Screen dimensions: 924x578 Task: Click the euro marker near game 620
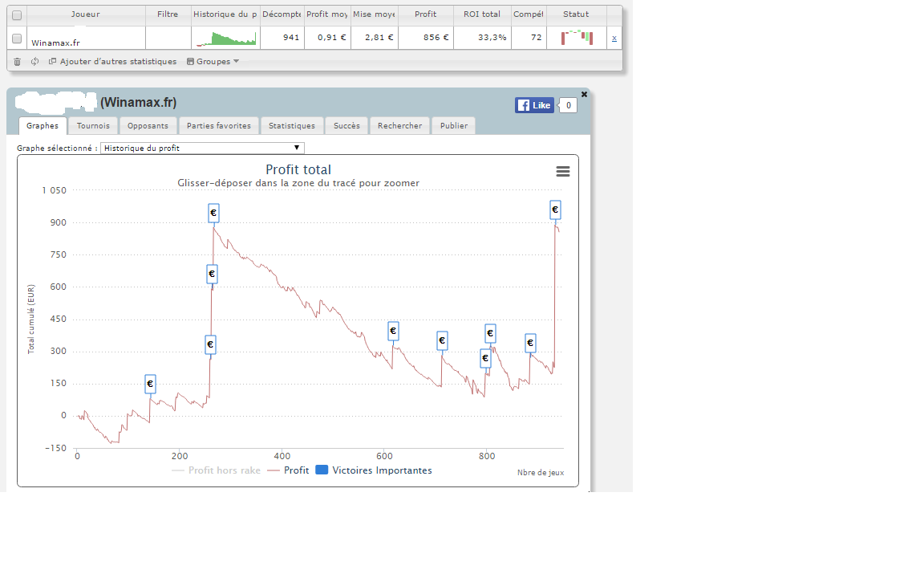coord(393,331)
